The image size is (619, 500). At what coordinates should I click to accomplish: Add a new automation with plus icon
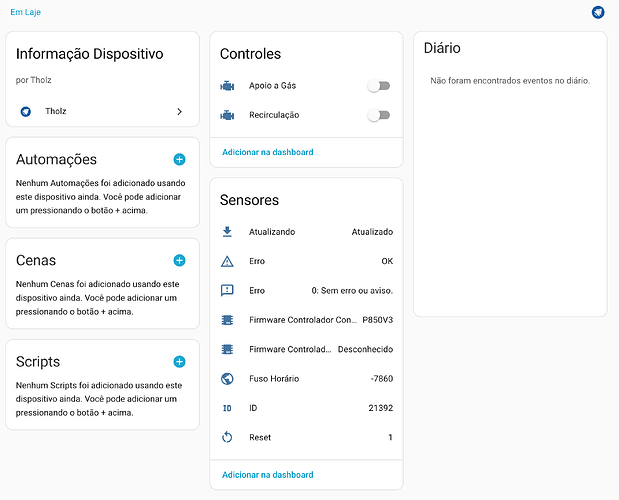(179, 159)
